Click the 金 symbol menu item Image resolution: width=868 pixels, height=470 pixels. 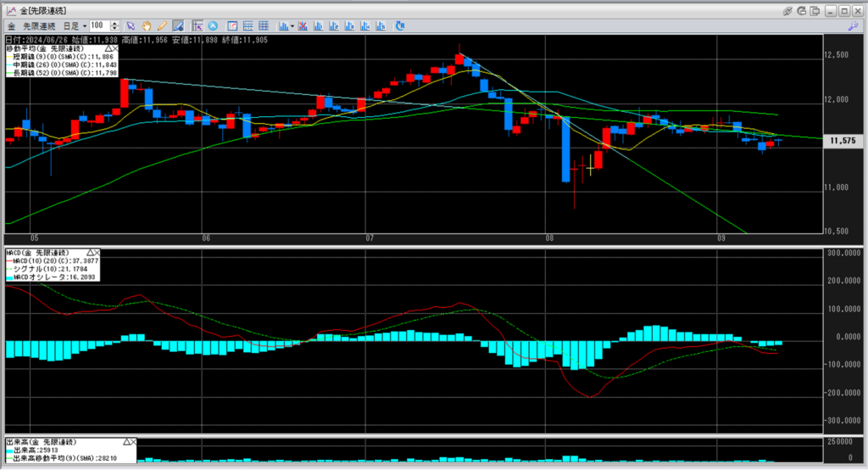[x=11, y=26]
